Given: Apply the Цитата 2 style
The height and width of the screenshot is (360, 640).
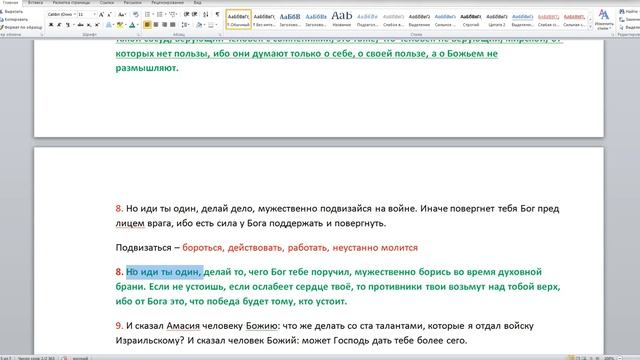Looking at the screenshot, I should pyautogui.click(x=497, y=20).
